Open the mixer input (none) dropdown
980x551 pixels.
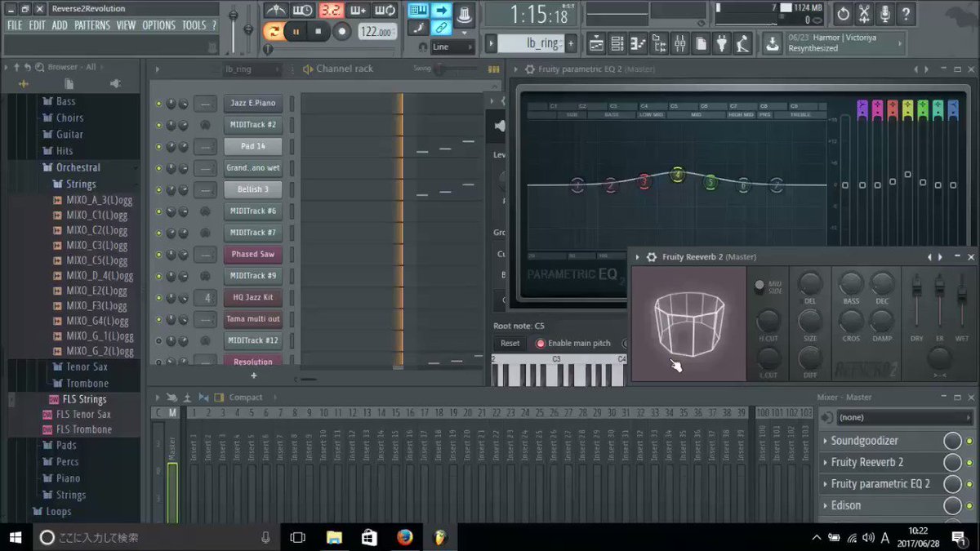coord(904,417)
